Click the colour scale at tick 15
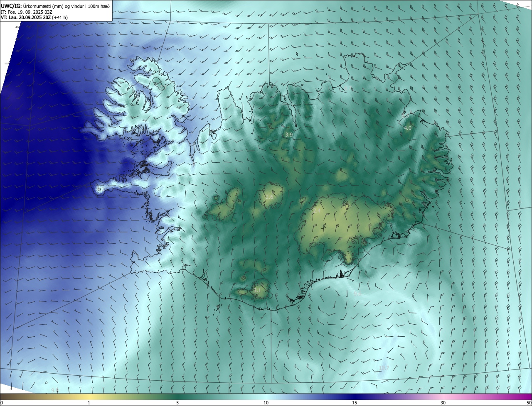Screen dimensions: 532x406 (x=355, y=403)
